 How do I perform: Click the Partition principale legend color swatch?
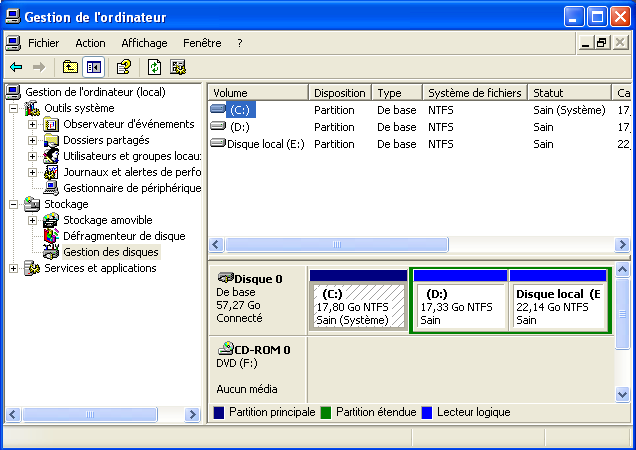tap(219, 413)
